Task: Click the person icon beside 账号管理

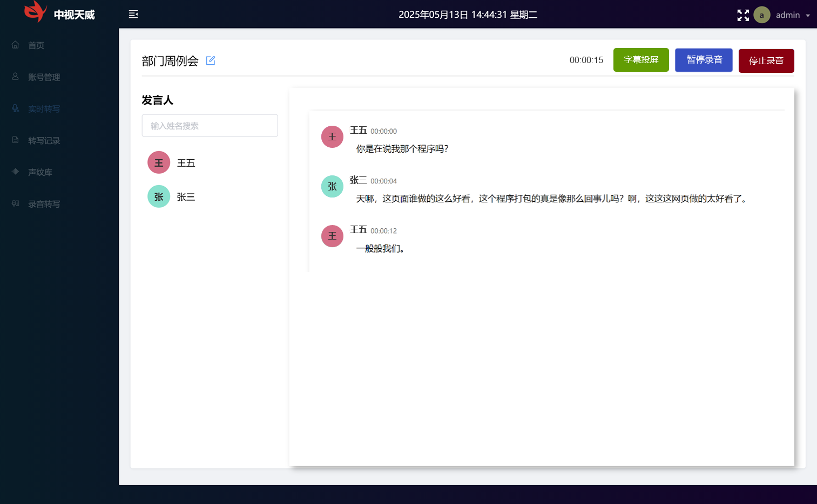Action: click(15, 77)
